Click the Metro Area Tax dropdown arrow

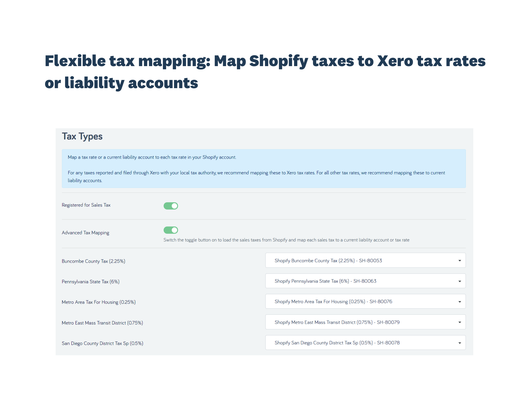pos(460,301)
